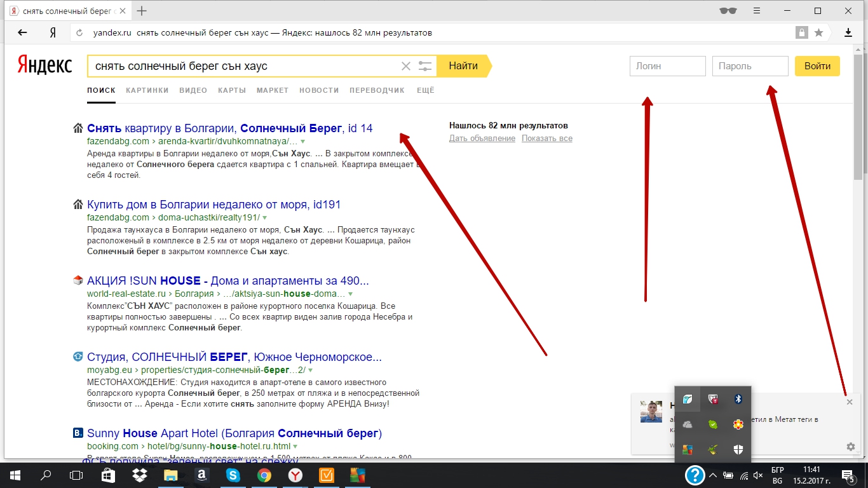Open the downloads arrow icon

point(848,32)
